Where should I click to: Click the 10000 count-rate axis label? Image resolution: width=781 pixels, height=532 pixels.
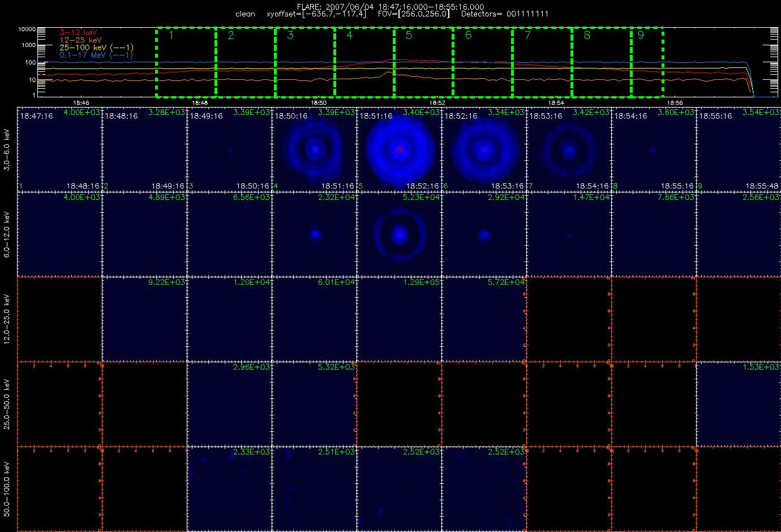pyautogui.click(x=27, y=29)
